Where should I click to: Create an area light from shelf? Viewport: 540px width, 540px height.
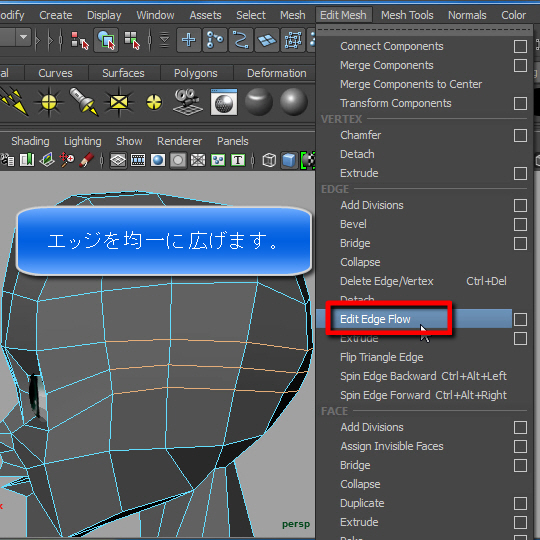(119, 102)
